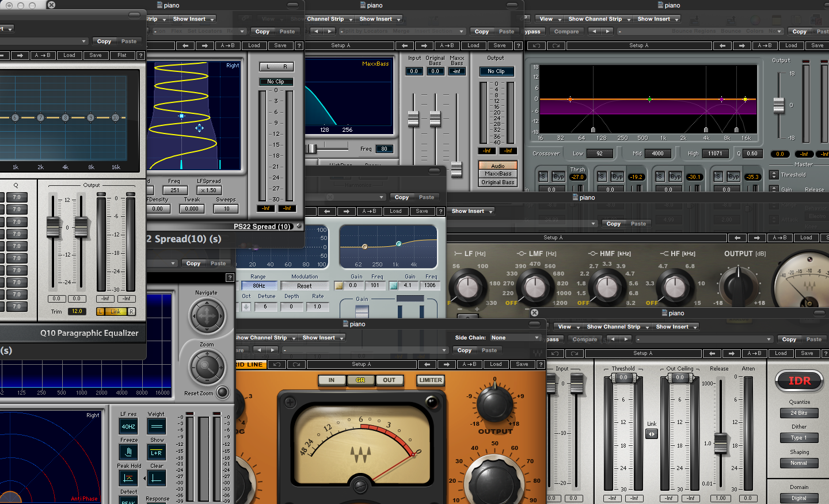Image resolution: width=829 pixels, height=504 pixels.
Task: Click the redo arrow in the multiband compressor toolbar
Action: pyautogui.click(x=556, y=45)
